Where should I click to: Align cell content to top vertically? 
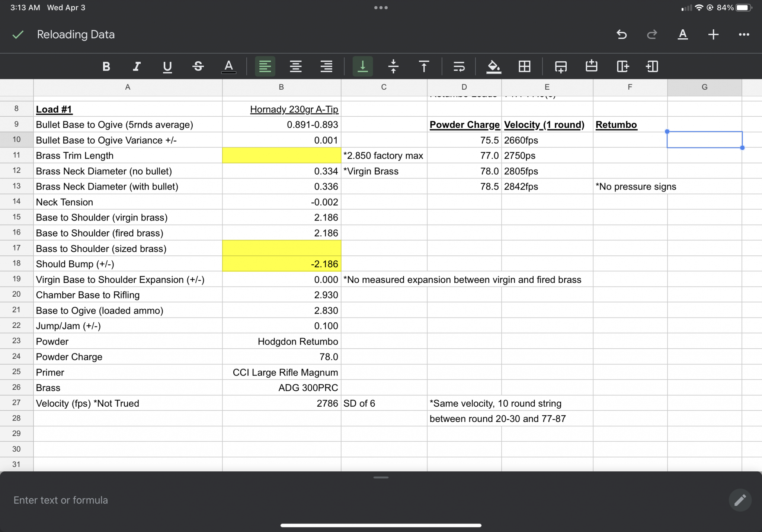pos(424,67)
